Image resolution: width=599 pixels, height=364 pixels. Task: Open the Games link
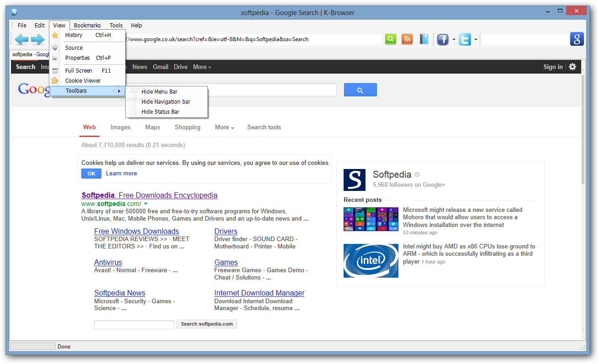[226, 263]
